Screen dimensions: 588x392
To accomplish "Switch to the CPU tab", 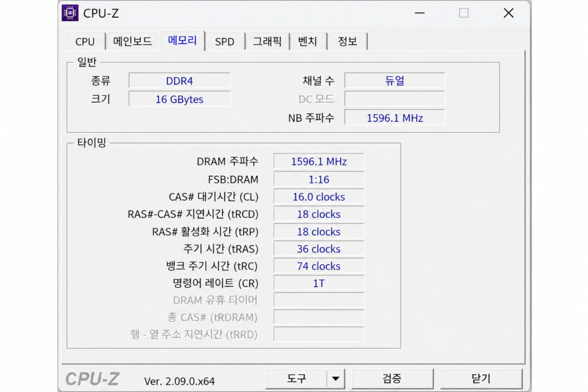I will click(x=85, y=41).
